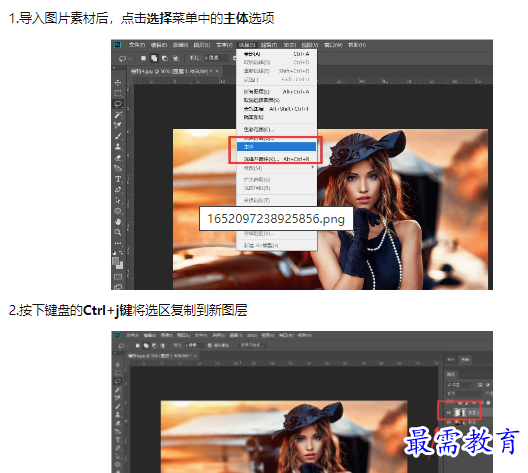Close the document tab in second screenshot

pyautogui.click(x=195, y=356)
